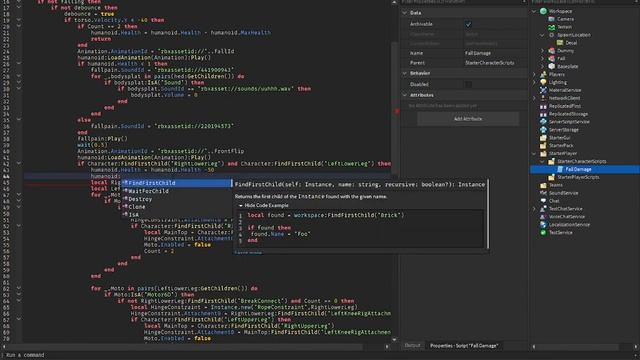Image resolution: width=640 pixels, height=360 pixels.
Task: Choose IsA from the autocomplete list
Action: (176, 215)
